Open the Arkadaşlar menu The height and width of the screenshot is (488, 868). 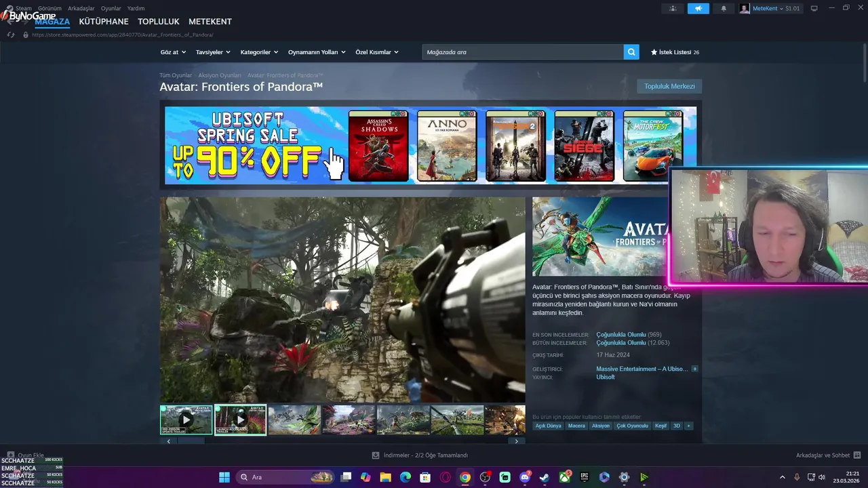coord(81,8)
